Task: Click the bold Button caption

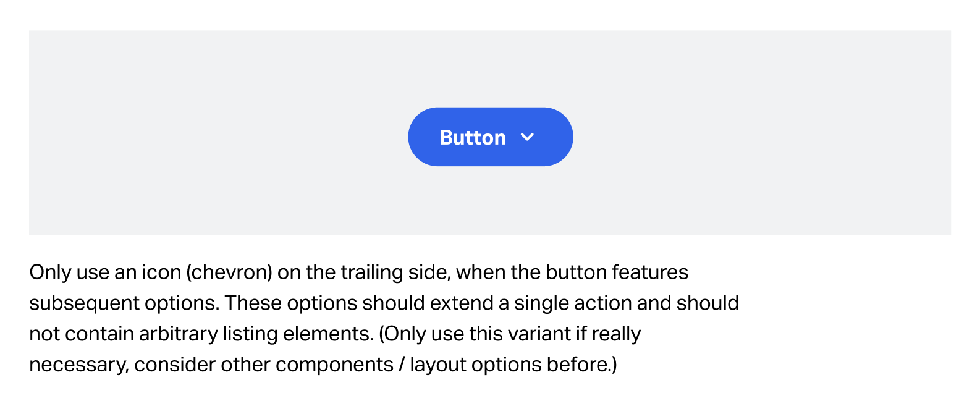Action: click(x=472, y=137)
